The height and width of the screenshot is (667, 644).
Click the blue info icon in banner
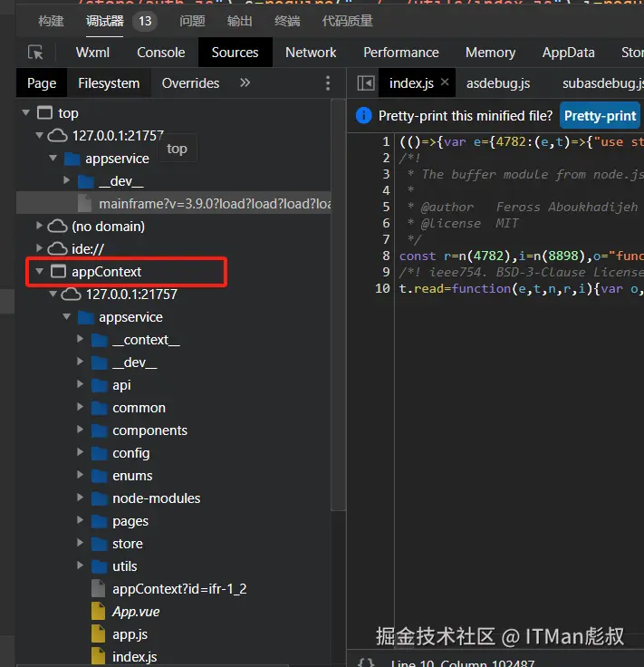(364, 115)
